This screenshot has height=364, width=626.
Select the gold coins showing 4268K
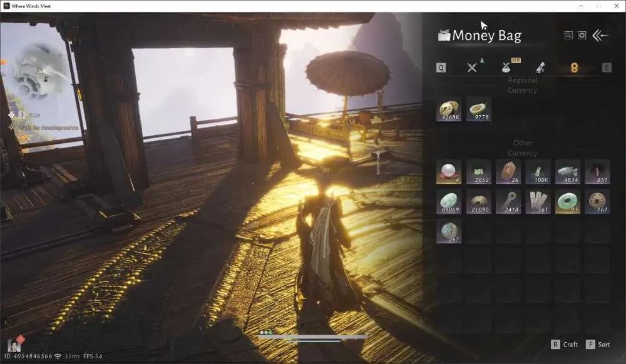click(449, 109)
